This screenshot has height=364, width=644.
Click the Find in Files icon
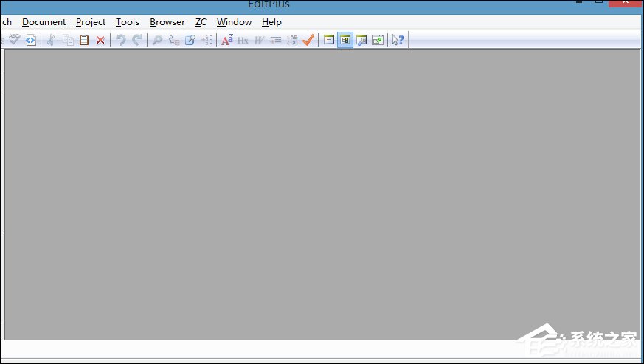pos(190,40)
